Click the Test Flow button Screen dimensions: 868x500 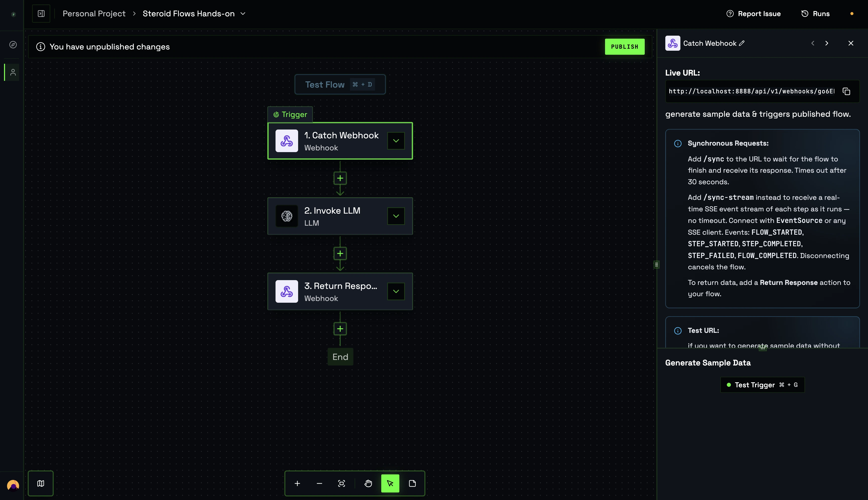pos(340,85)
